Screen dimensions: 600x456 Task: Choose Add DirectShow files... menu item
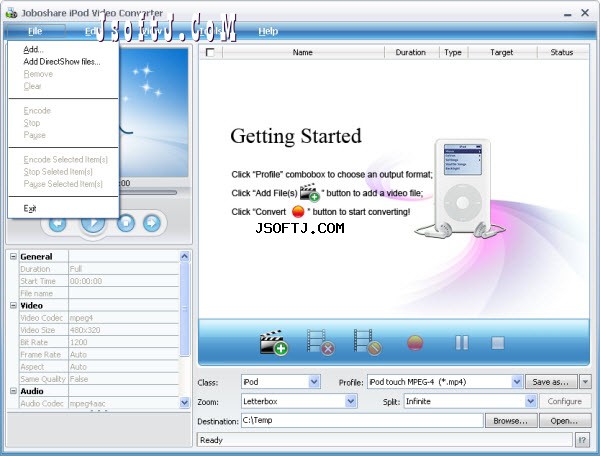(62, 62)
